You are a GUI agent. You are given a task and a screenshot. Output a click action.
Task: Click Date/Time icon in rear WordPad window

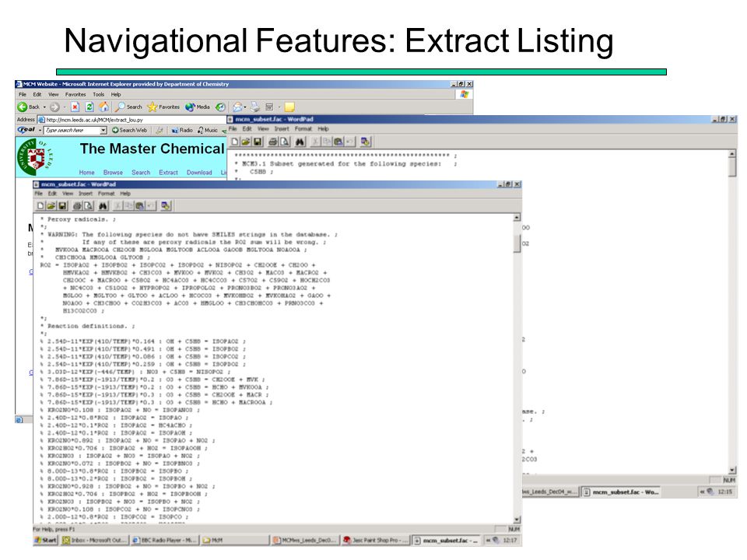[x=366, y=142]
